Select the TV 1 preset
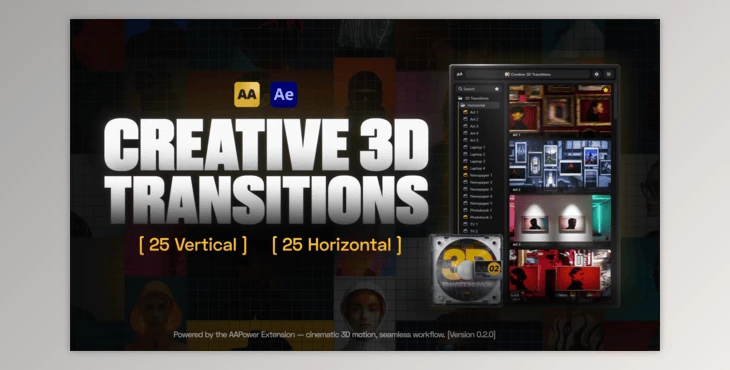730x370 pixels. tap(471, 224)
